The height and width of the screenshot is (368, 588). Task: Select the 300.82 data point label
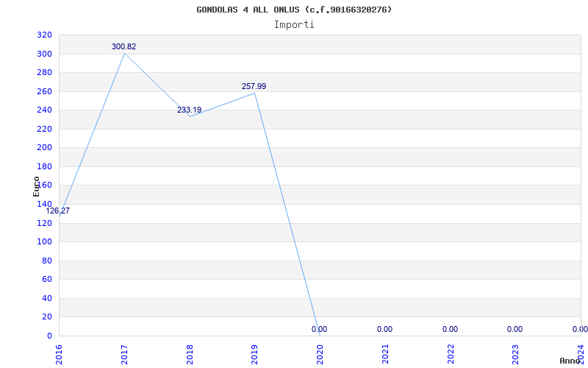123,47
